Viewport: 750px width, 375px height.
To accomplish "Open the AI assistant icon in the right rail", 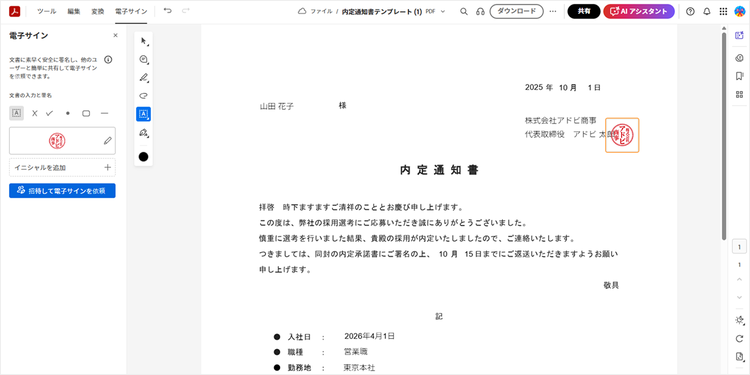I will click(739, 35).
